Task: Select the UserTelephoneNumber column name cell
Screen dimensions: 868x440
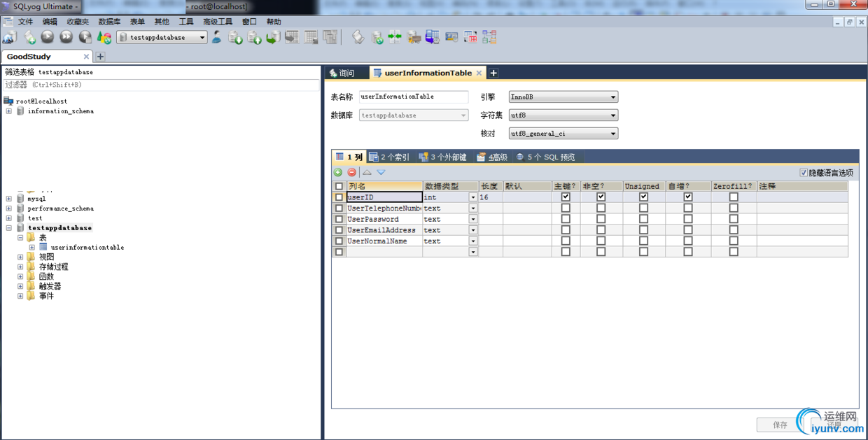Action: pyautogui.click(x=384, y=208)
